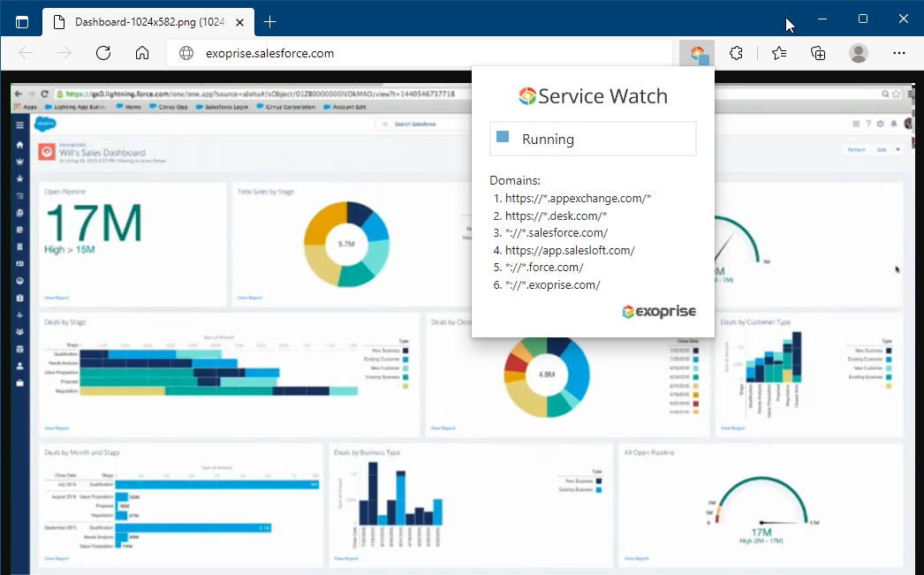Viewport: 924px width, 575px height.
Task: Click the briefcase icon in Salesforce sidebar
Action: [19, 383]
